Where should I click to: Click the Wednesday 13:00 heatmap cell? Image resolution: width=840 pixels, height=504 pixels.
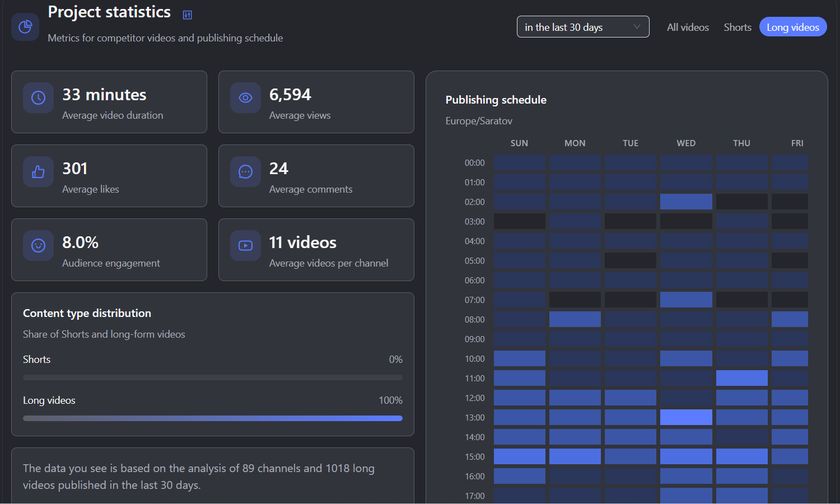point(686,417)
